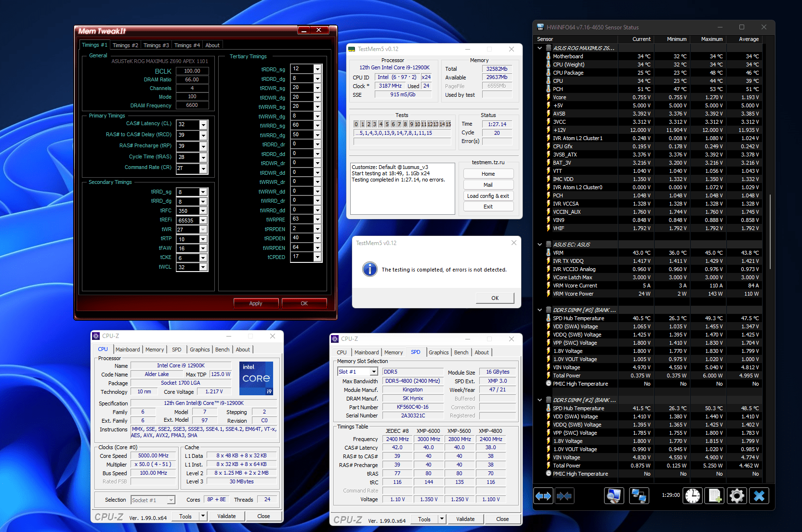Click chip icon of DDR5 DIMM [#0] group
802x532 pixels.
[548, 310]
